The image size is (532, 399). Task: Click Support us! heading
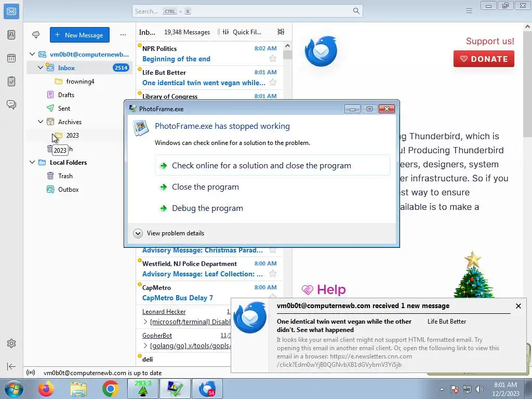[490, 41]
